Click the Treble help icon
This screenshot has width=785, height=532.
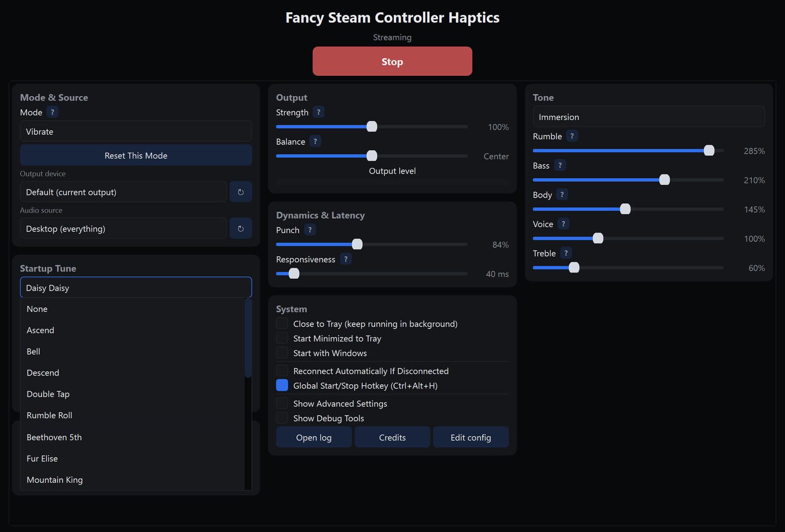pos(566,253)
